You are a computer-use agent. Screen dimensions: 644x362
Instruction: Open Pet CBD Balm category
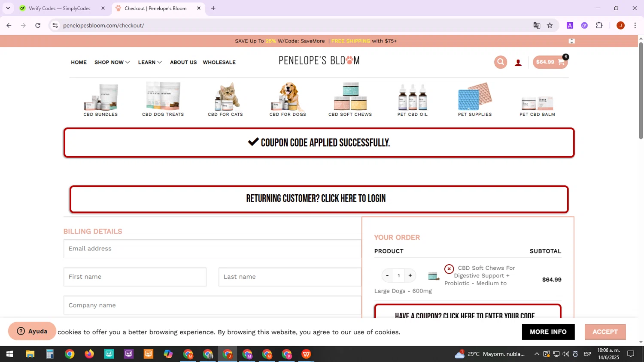point(537,106)
